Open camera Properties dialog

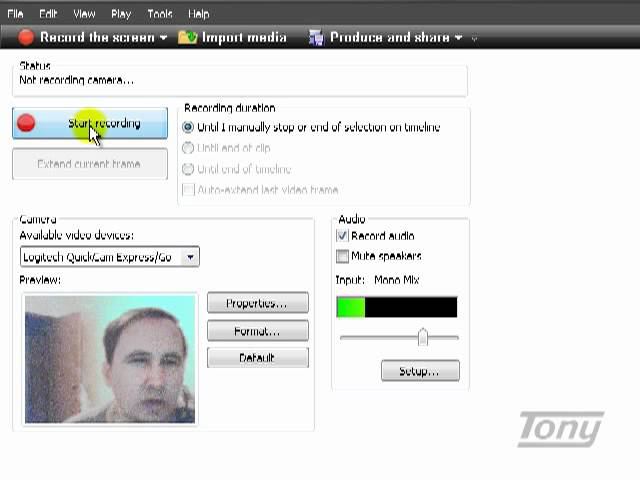pyautogui.click(x=258, y=303)
